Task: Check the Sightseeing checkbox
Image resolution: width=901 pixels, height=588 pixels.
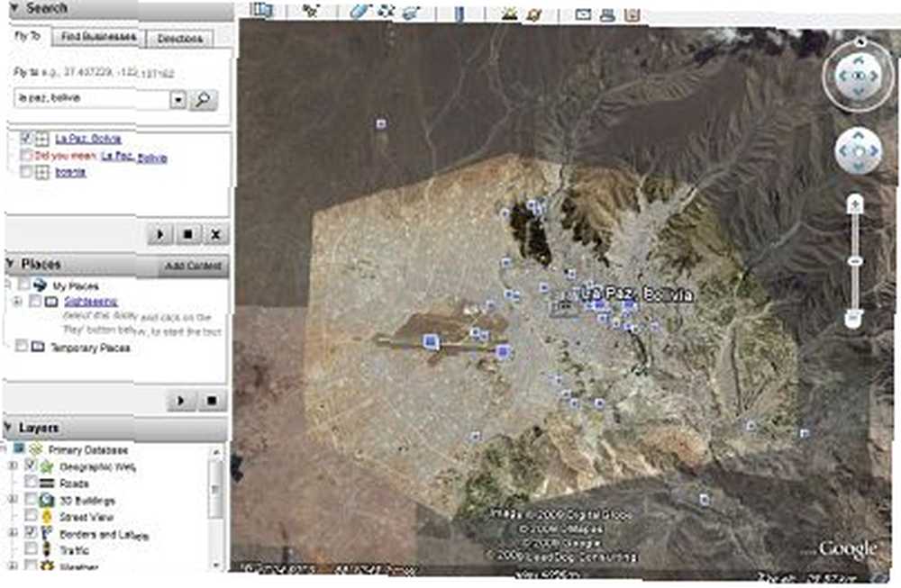Action: tap(35, 301)
